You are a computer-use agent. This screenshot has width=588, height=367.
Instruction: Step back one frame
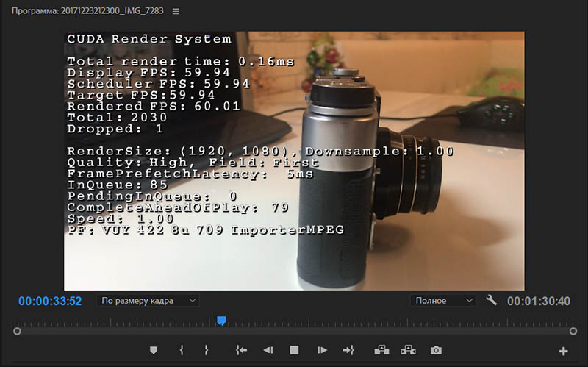[x=268, y=351]
